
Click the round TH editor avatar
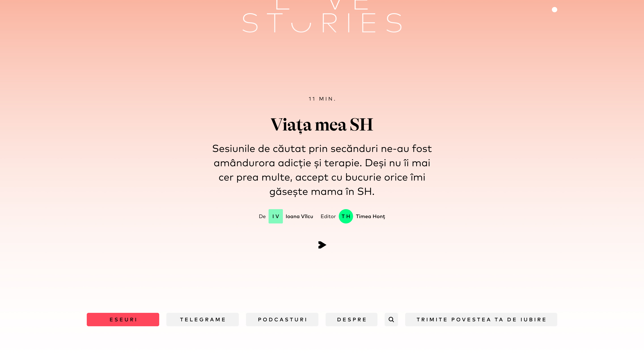click(x=346, y=216)
